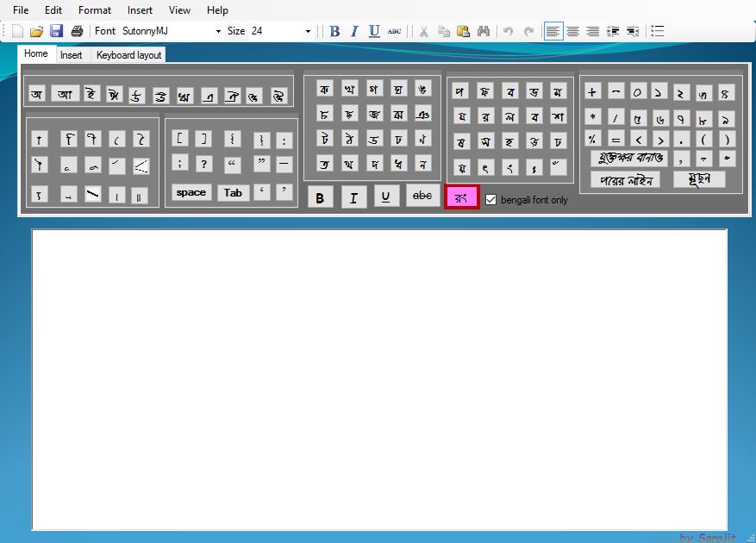Insert the question mark key
The width and height of the screenshot is (756, 543).
204,164
